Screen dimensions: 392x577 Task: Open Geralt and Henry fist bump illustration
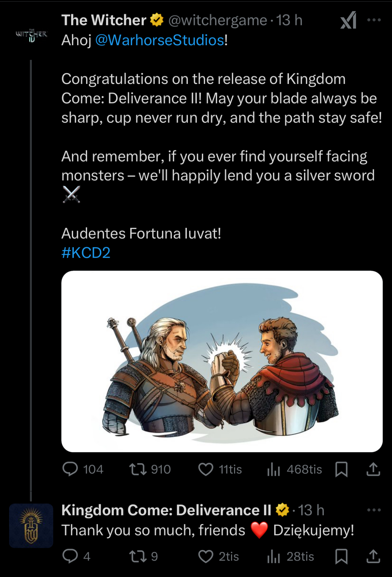222,361
